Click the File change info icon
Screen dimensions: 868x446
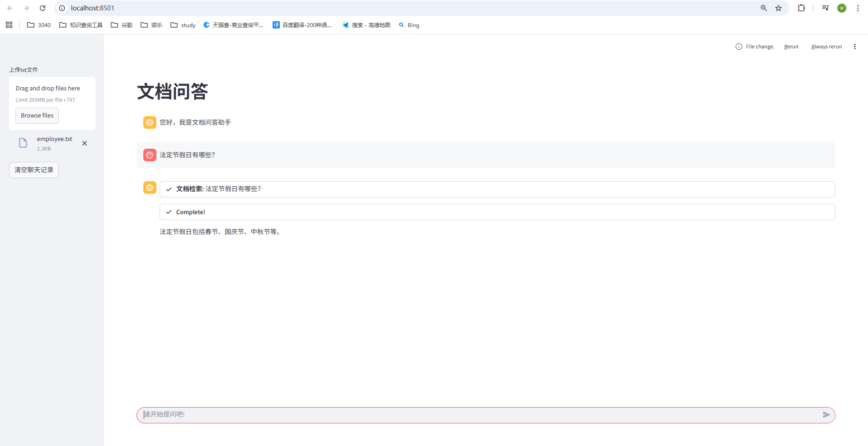tap(739, 47)
